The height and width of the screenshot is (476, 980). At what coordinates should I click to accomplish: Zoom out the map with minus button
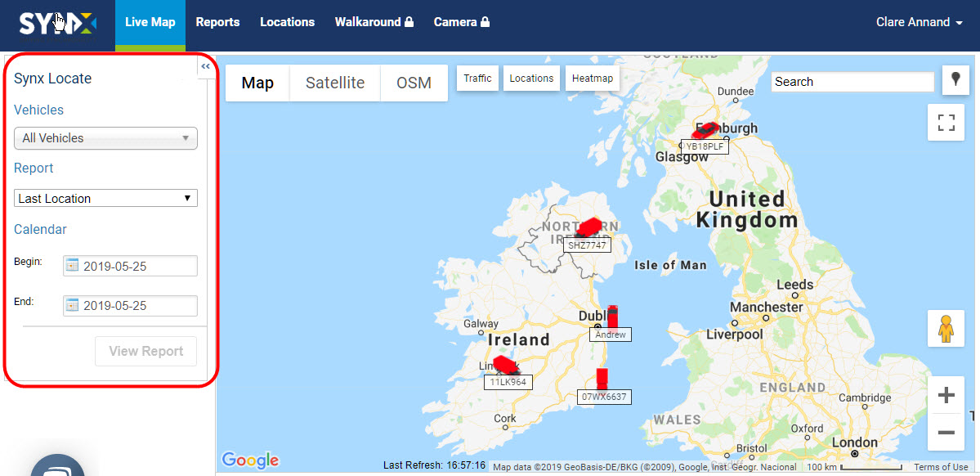click(946, 432)
